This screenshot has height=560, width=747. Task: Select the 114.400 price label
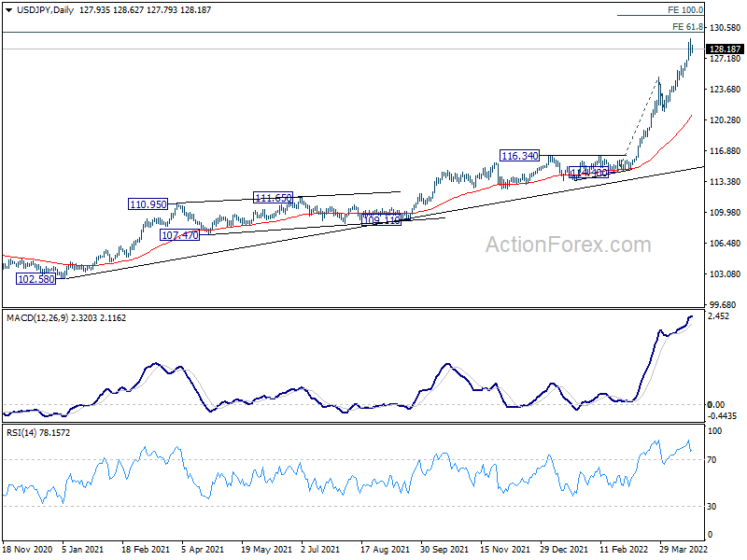pos(589,173)
